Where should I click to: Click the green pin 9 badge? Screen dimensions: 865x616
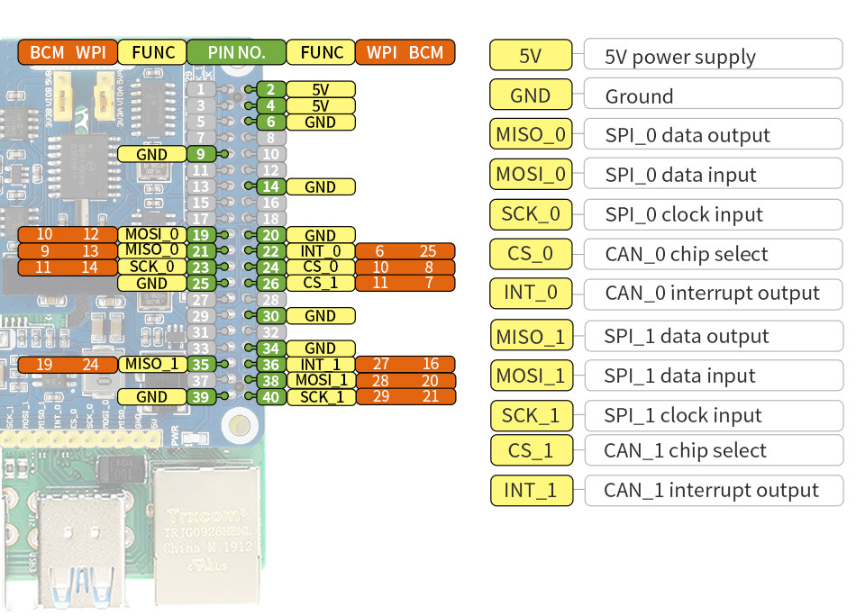pos(201,154)
